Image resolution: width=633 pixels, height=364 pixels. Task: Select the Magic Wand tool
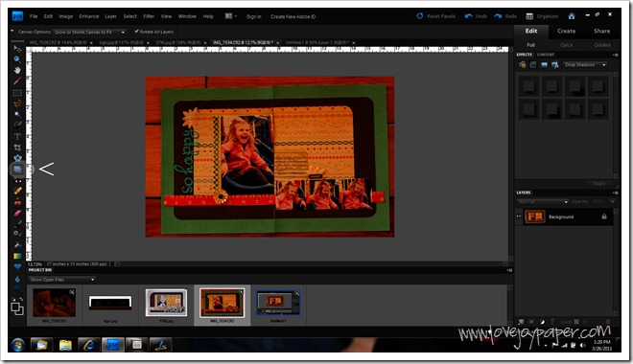(17, 115)
